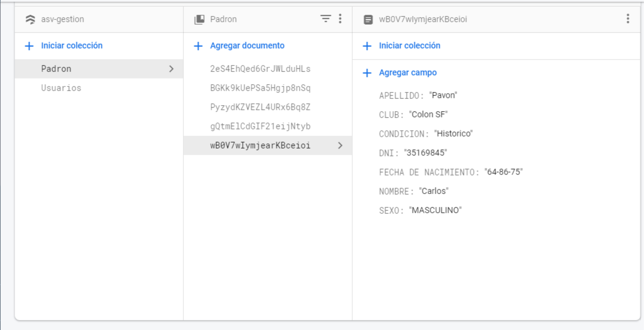Click the asv-gestion database root icon
644x330 pixels.
[30, 19]
